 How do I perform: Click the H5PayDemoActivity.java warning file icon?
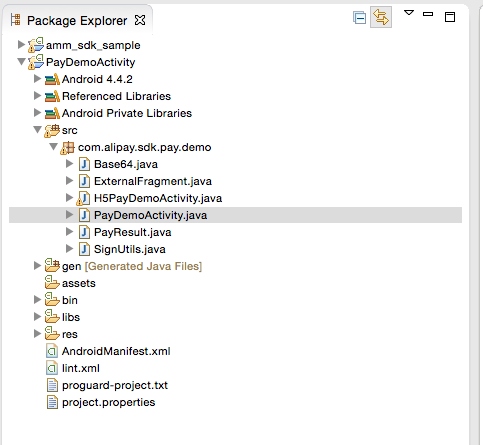click(x=84, y=198)
